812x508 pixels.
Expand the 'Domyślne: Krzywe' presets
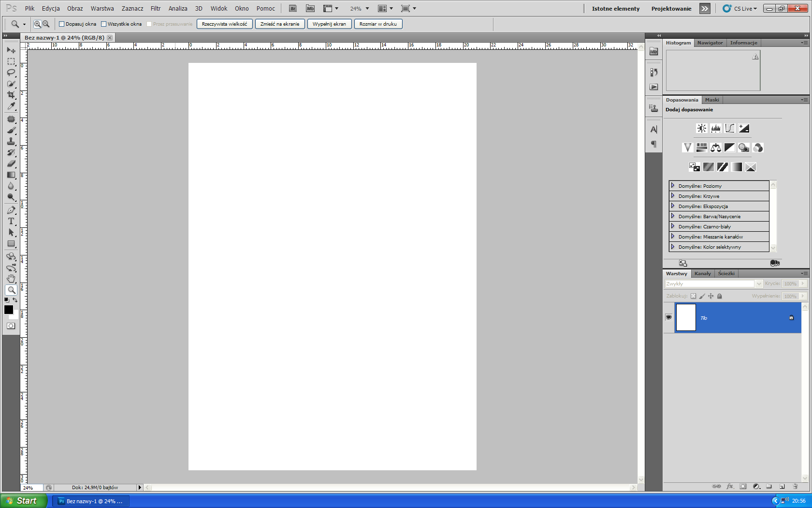point(672,196)
